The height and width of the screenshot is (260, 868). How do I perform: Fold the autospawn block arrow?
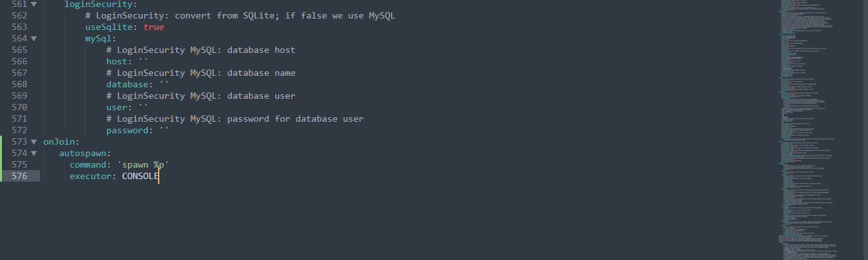point(34,154)
